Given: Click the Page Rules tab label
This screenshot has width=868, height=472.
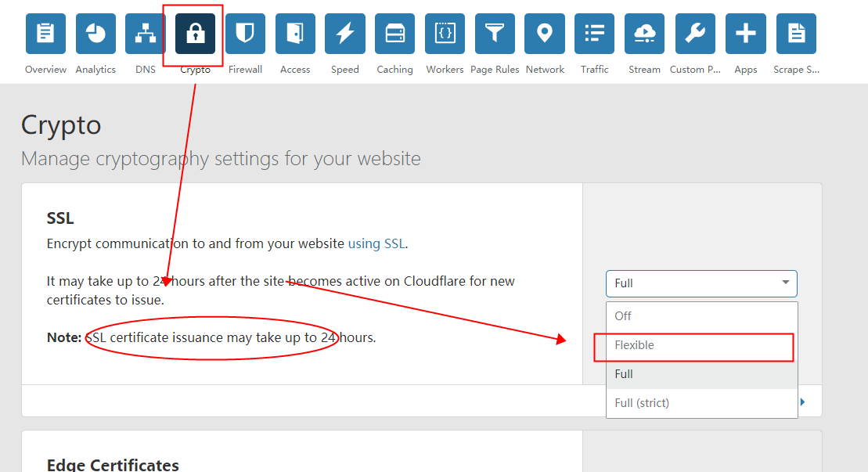Looking at the screenshot, I should (495, 69).
